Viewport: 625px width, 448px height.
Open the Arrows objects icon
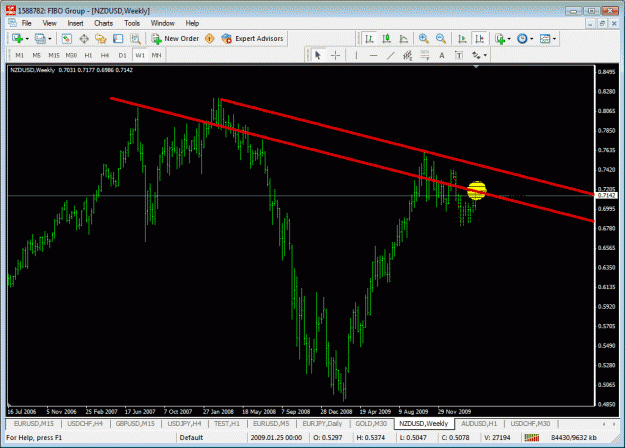(x=476, y=55)
